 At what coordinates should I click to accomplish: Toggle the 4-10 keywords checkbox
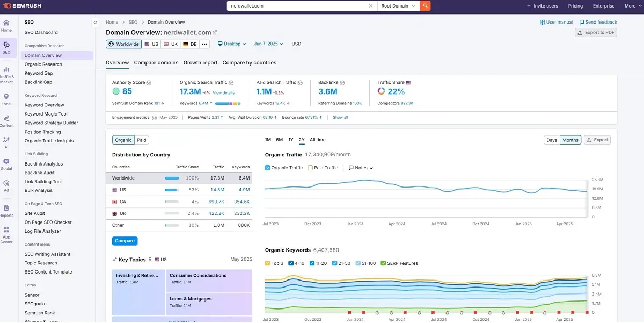click(x=291, y=263)
